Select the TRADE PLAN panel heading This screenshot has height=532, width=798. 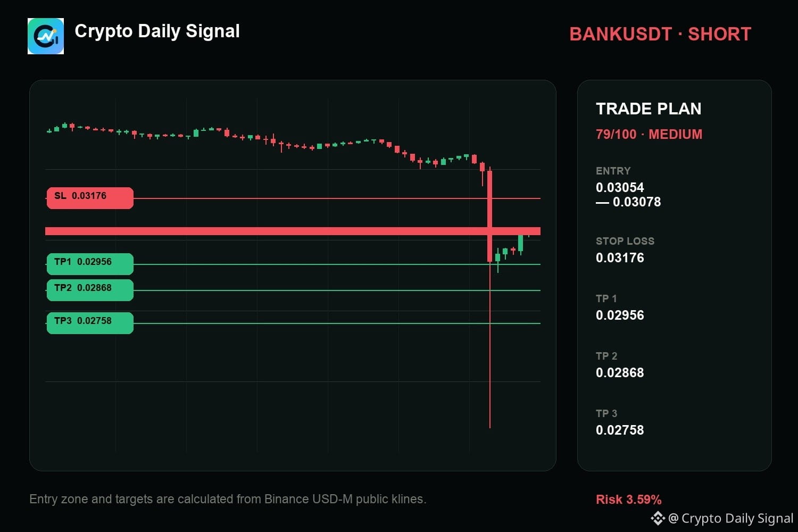649,109
